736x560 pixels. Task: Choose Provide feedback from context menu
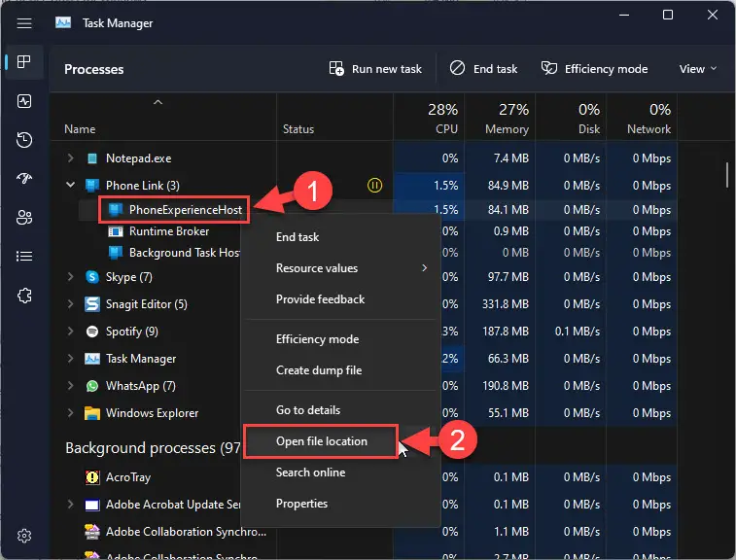341,299
